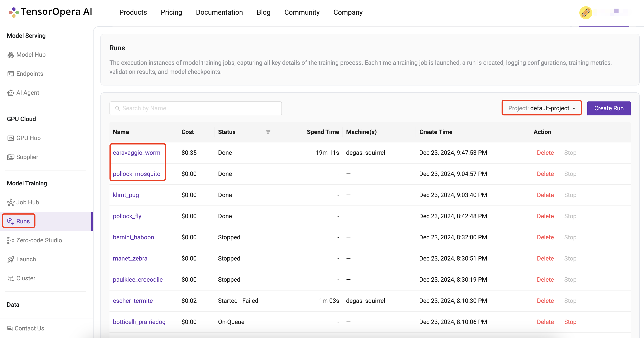Screen dimensions: 644x338
Task: Open the Pricing menu item
Action: pyautogui.click(x=171, y=12)
